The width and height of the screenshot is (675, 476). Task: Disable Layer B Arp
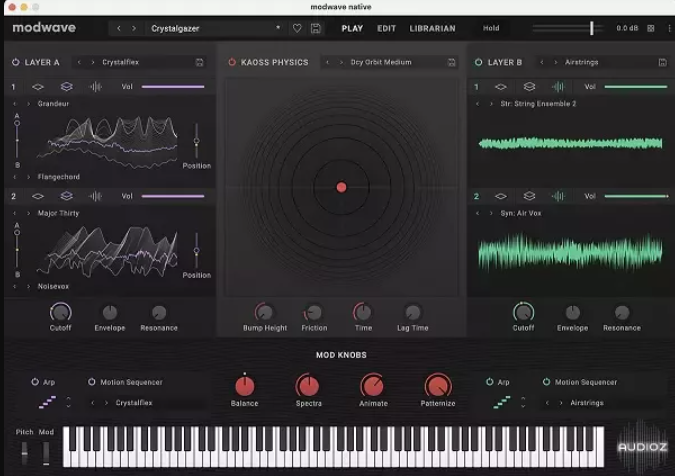pyautogui.click(x=489, y=382)
